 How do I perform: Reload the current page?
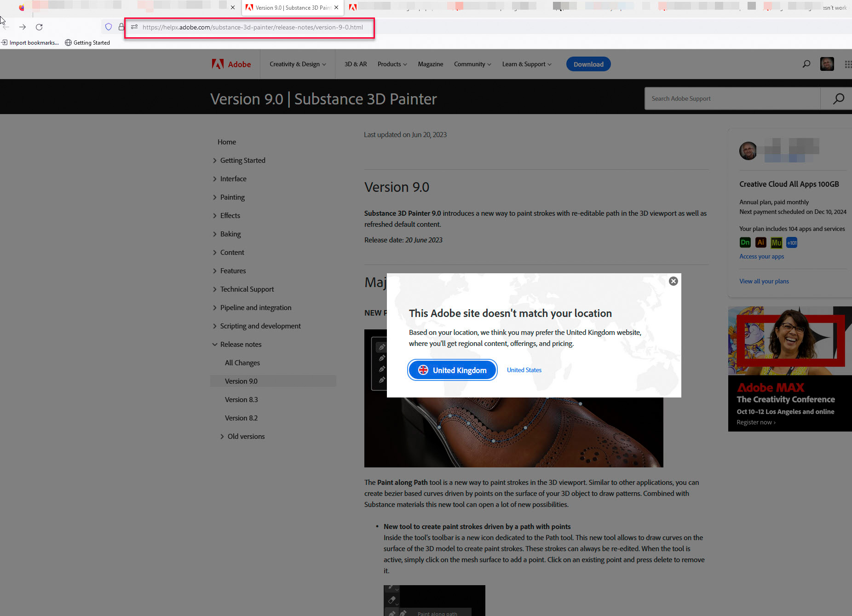(x=39, y=27)
